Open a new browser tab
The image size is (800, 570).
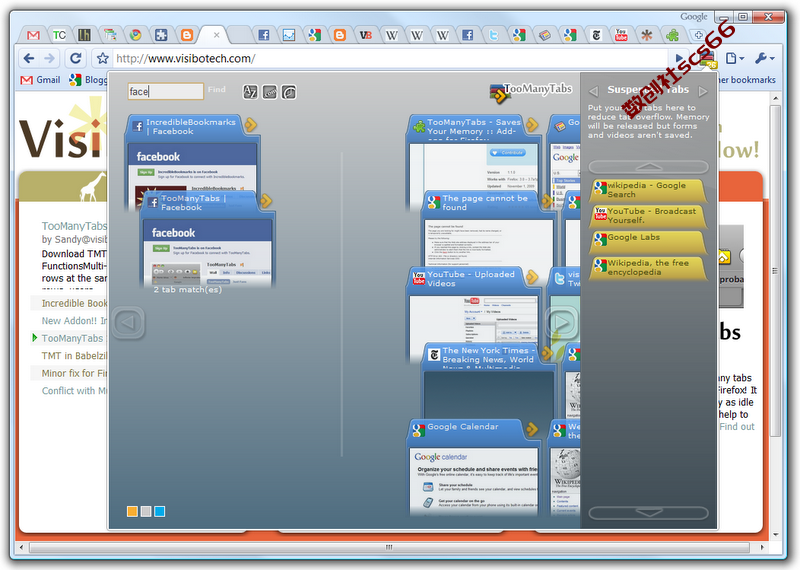pyautogui.click(x=698, y=35)
